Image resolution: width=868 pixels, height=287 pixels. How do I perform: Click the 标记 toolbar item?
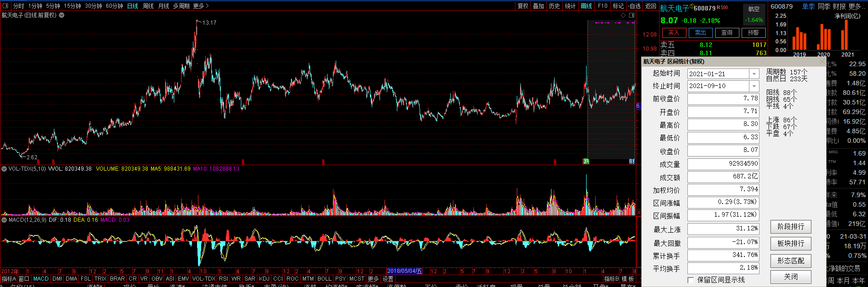[x=619, y=6]
